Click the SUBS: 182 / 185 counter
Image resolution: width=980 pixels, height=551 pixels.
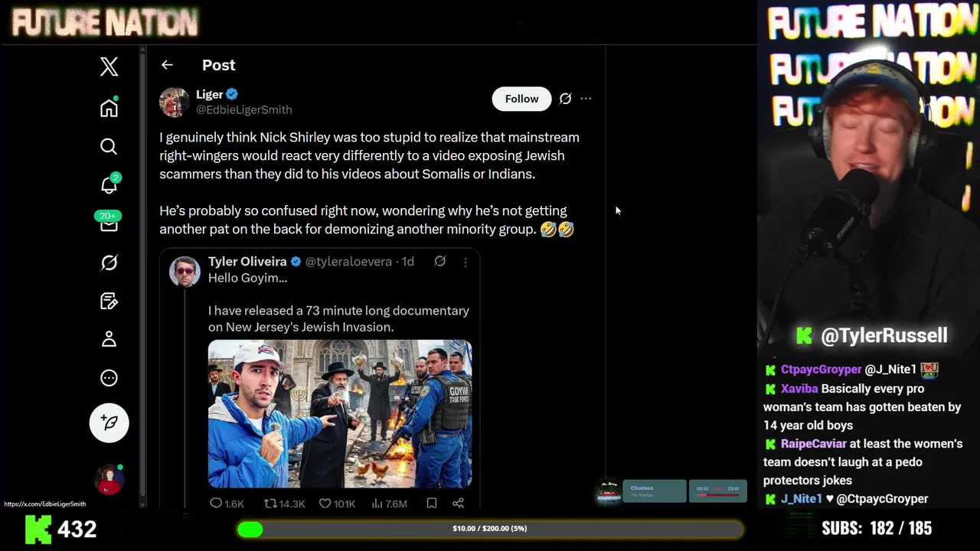(x=877, y=528)
